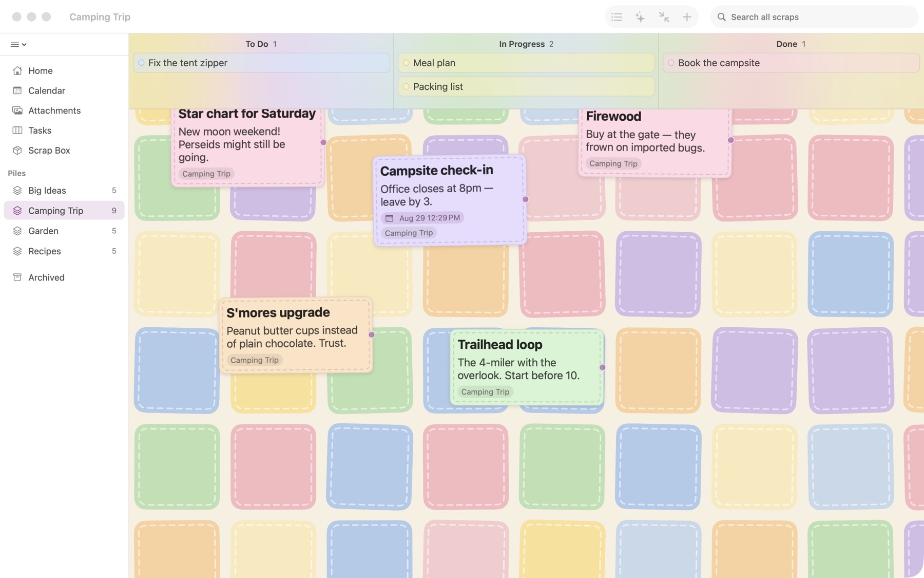Click the In Progress column header

coord(526,44)
